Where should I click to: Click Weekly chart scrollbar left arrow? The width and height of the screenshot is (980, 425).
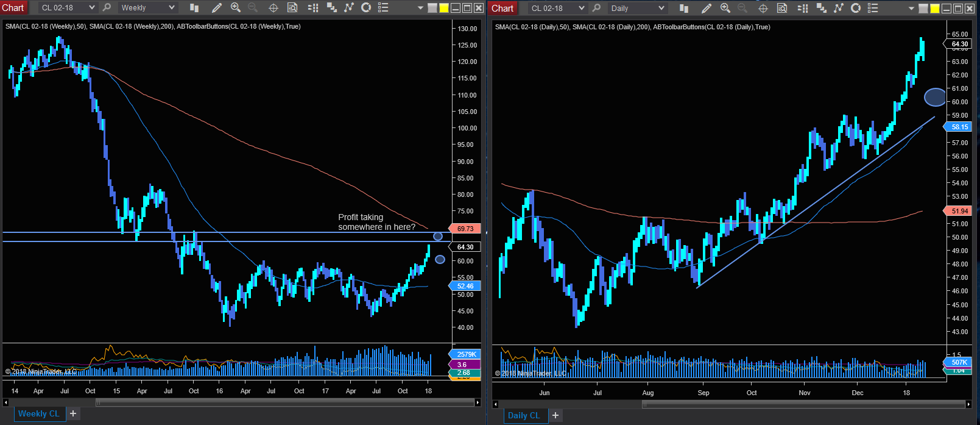pos(5,402)
